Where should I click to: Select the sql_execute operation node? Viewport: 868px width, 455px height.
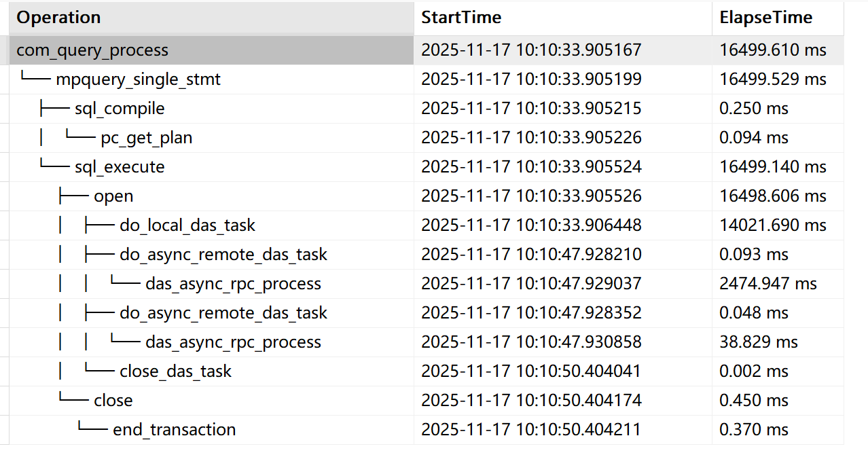(120, 167)
